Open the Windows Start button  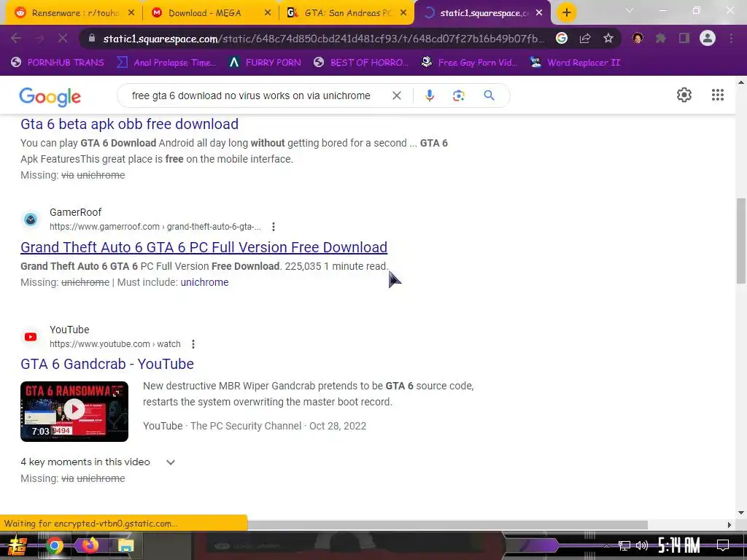point(18,545)
